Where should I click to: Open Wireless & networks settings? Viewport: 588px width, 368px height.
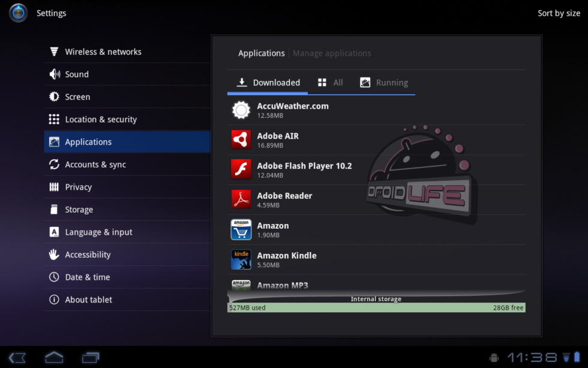(127, 52)
